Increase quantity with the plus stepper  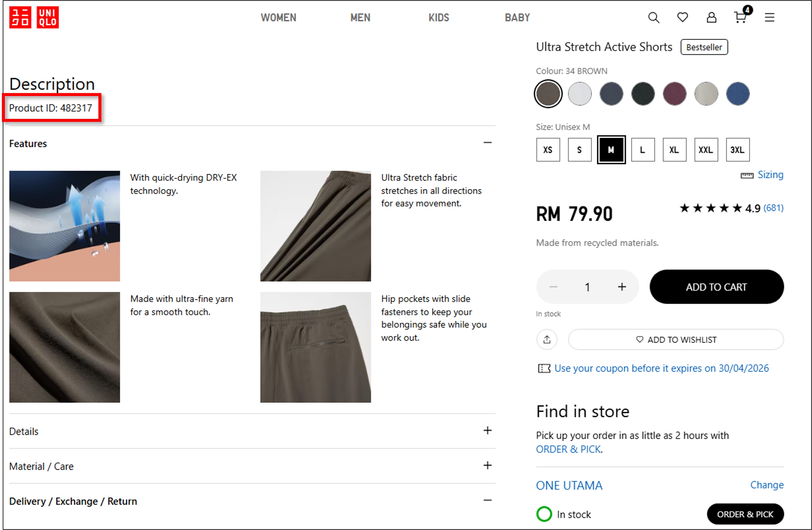click(622, 287)
